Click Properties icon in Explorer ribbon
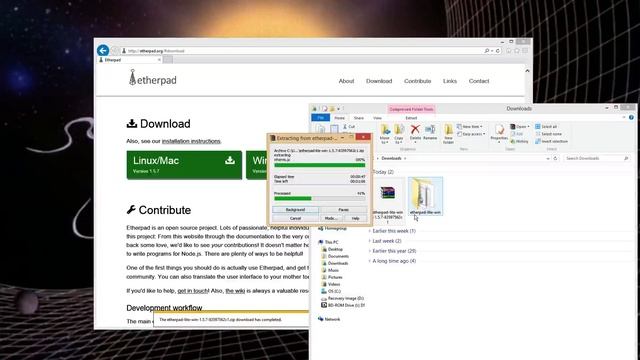 [x=499, y=134]
